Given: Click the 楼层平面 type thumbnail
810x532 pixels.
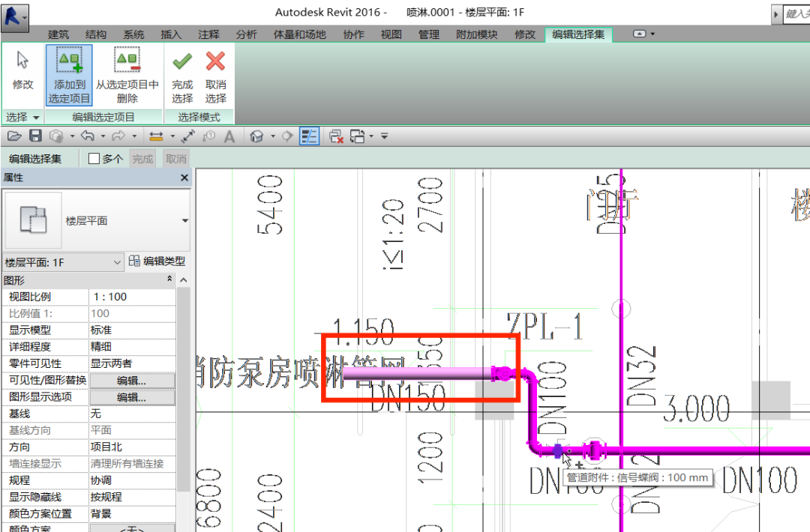Looking at the screenshot, I should [x=33, y=220].
